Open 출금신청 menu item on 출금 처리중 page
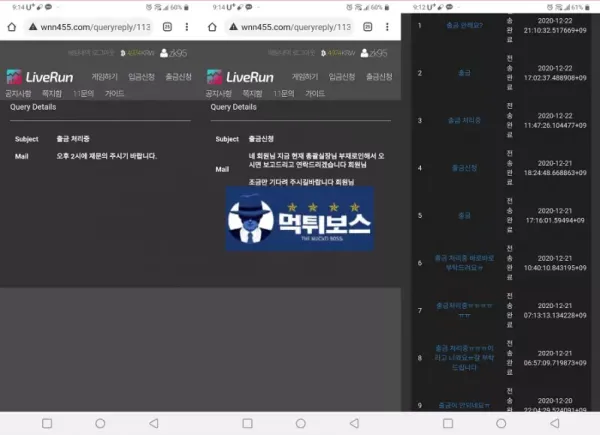The height and width of the screenshot is (435, 600). pos(178,77)
